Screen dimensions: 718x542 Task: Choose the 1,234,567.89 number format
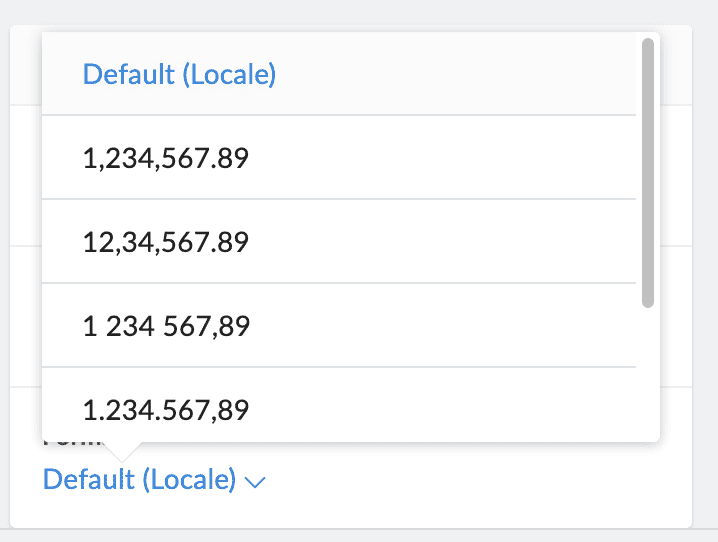click(165, 158)
